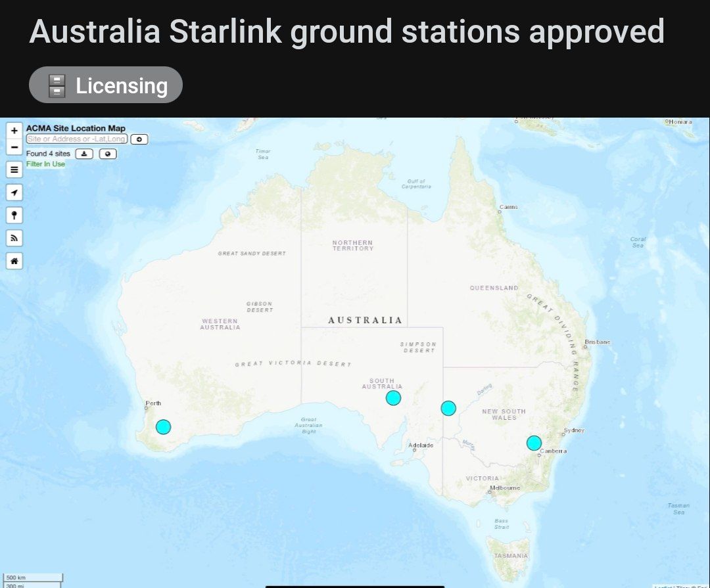Click the search go button beside address field
710x588 pixels.
pos(139,139)
